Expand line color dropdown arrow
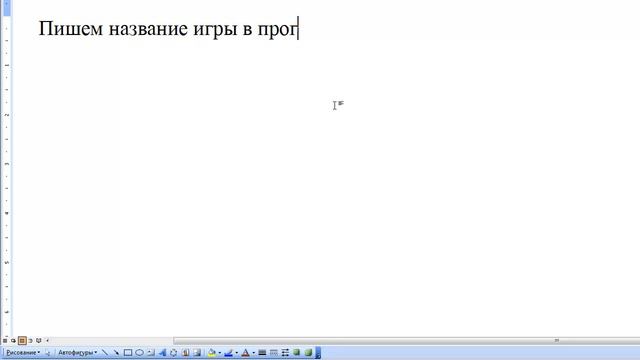 (x=236, y=353)
